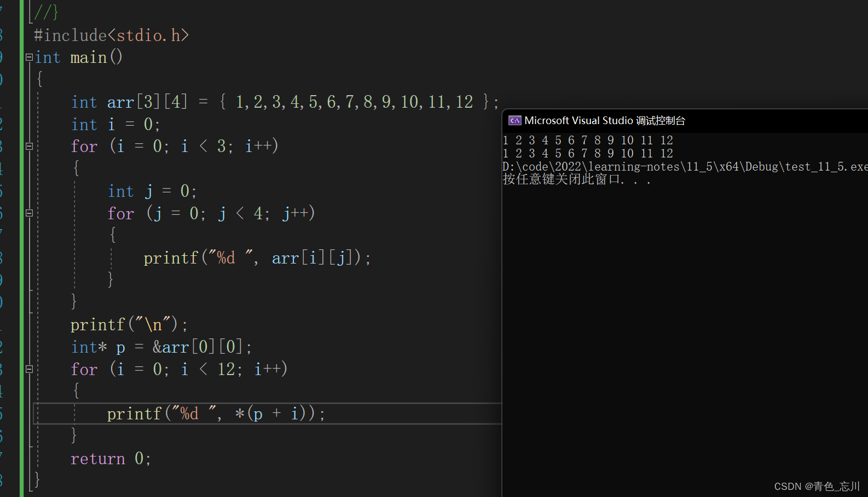Click the Visual Studio debug console icon
868x497 pixels.
pos(514,120)
